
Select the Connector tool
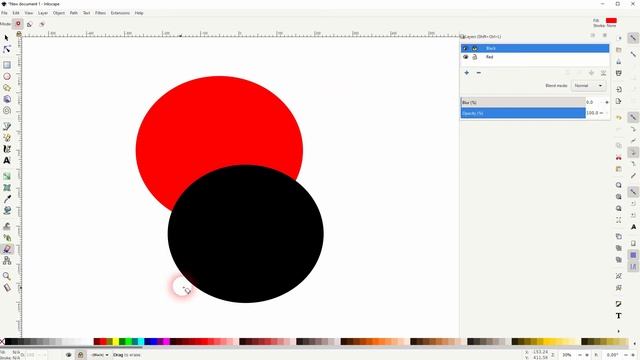7,260
